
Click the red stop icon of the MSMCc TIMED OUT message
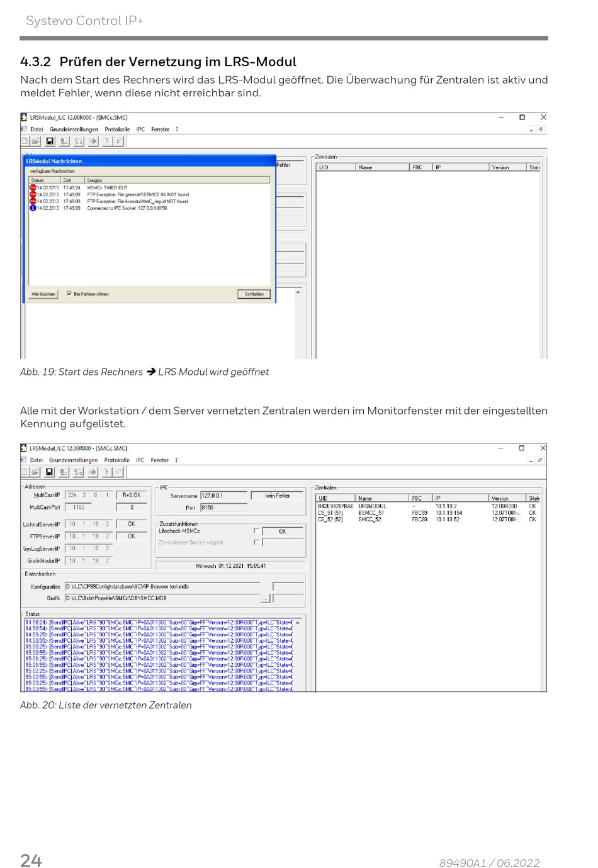[x=33, y=187]
